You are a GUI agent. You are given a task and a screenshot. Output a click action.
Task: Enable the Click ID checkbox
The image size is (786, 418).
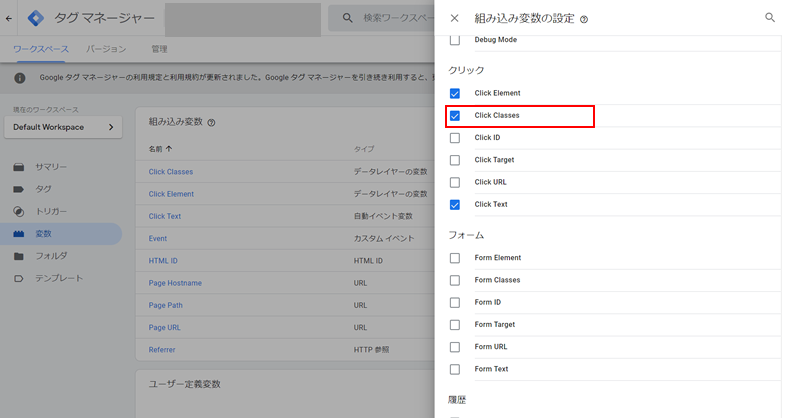click(455, 138)
